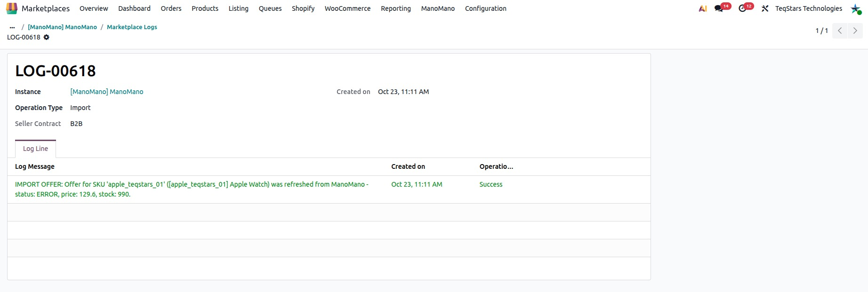Click the B2B seller contract value
This screenshot has height=292, width=868.
76,124
